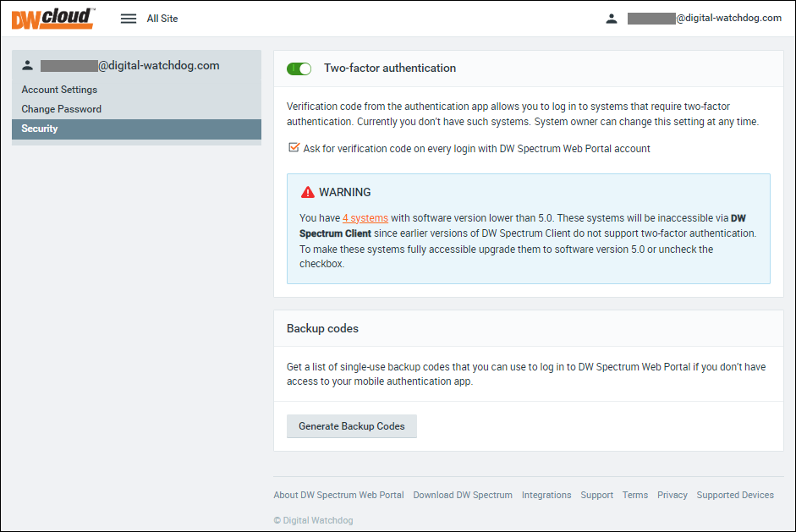View the Privacy policy link
The image size is (796, 532).
672,495
